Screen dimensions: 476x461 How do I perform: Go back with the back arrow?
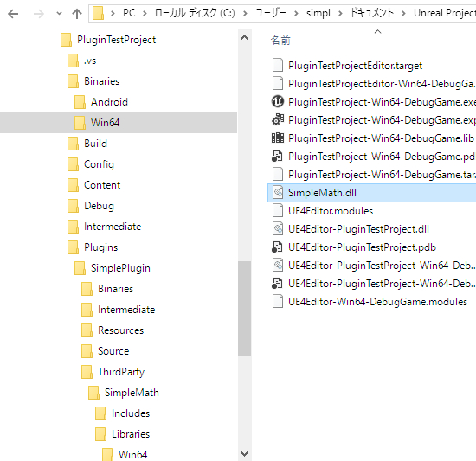13,14
